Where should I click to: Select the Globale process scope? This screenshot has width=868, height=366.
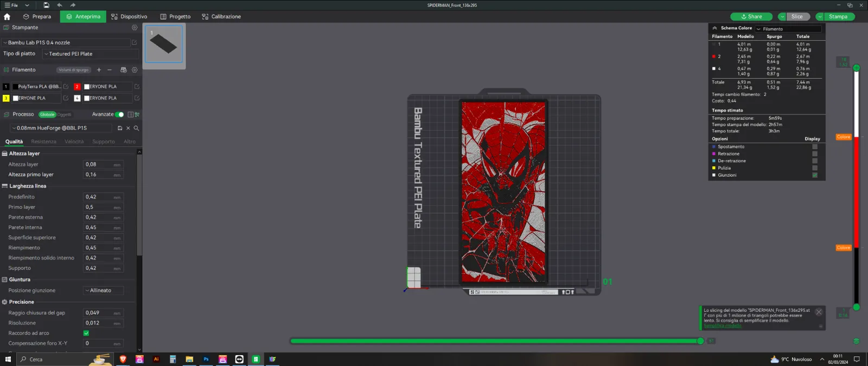[x=47, y=114]
